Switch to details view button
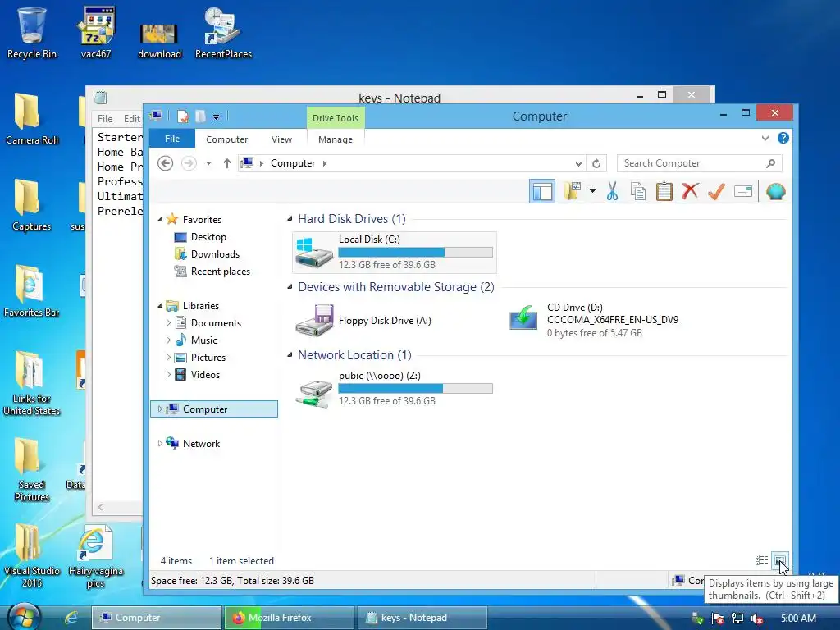Viewport: 840px width, 630px height. click(x=761, y=560)
